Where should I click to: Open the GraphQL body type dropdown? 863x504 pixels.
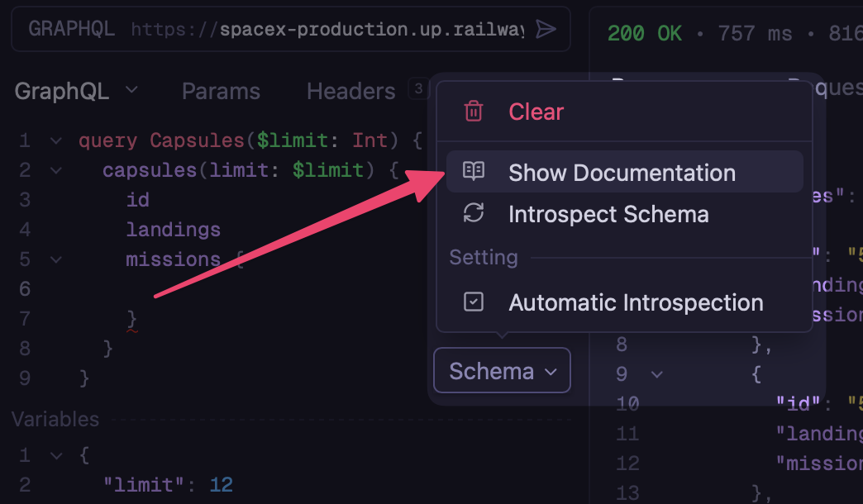76,91
